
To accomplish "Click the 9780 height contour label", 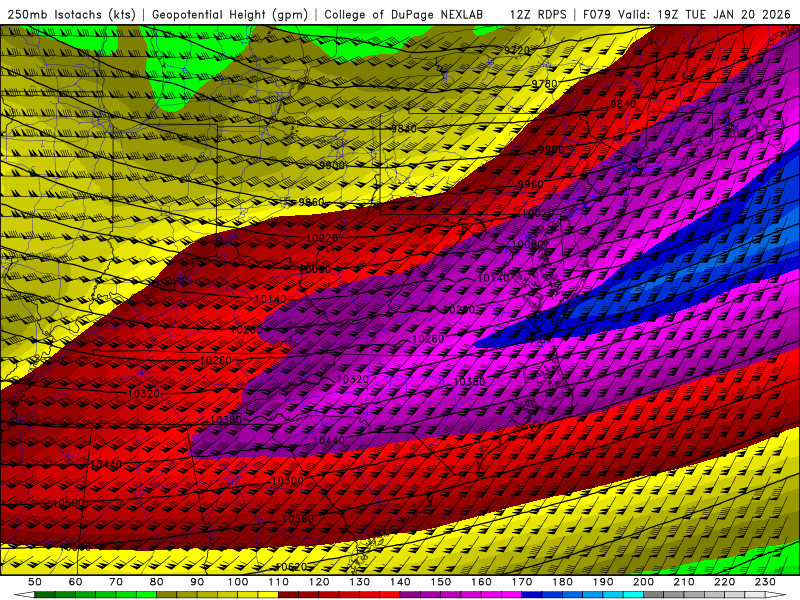I will click(x=544, y=83).
